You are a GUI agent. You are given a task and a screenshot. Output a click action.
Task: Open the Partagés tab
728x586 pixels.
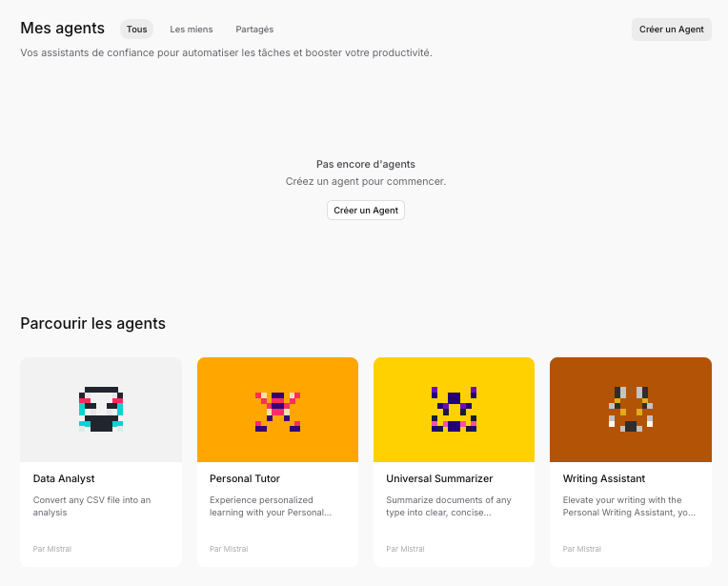[254, 30]
